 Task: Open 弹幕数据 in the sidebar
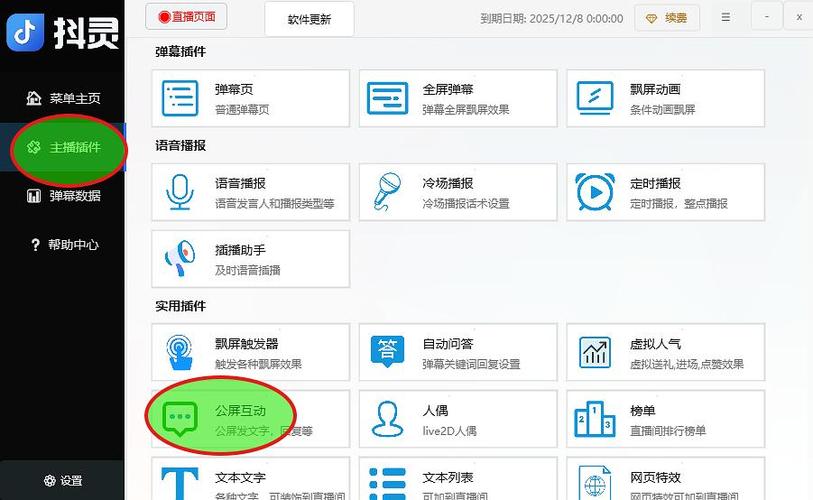pos(62,196)
